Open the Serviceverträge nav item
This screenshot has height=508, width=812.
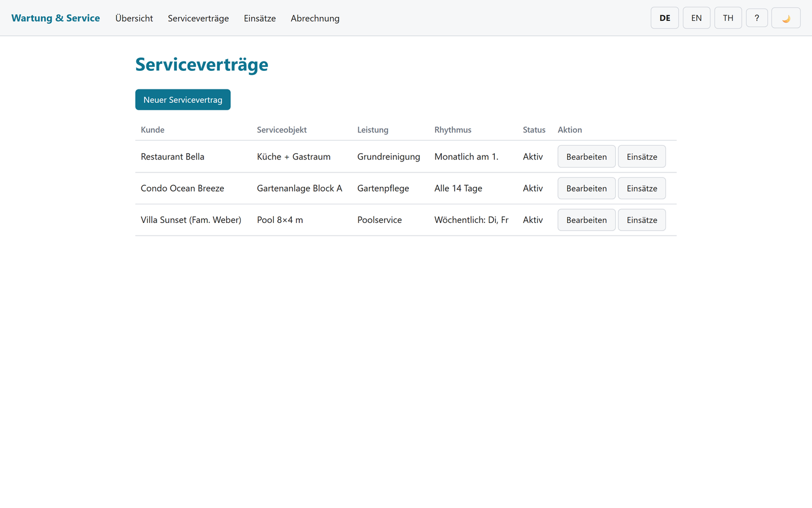tap(198, 18)
